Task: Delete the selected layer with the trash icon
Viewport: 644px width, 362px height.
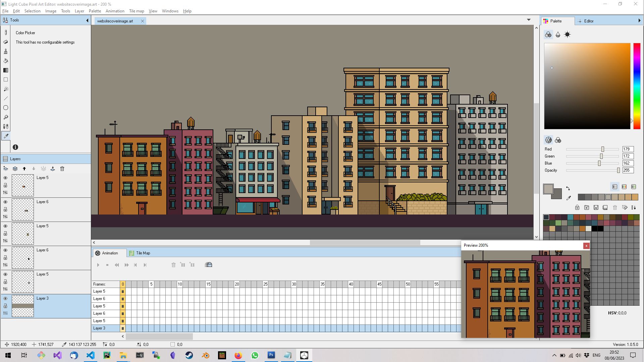Action: click(x=62, y=169)
